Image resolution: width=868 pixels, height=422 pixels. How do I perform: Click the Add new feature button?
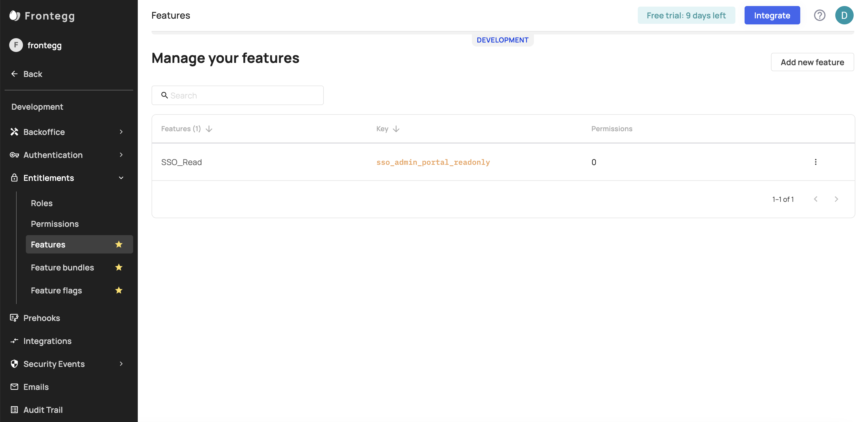[x=812, y=62]
